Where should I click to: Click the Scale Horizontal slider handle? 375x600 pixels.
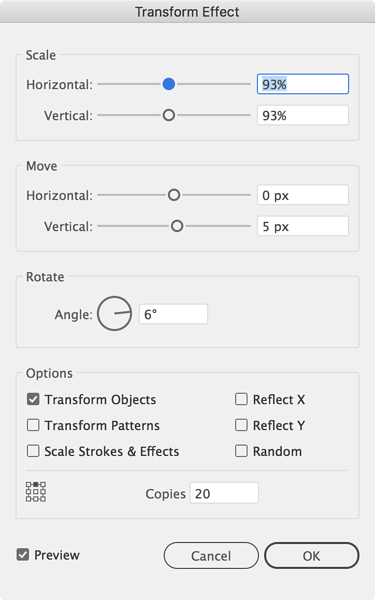[169, 84]
